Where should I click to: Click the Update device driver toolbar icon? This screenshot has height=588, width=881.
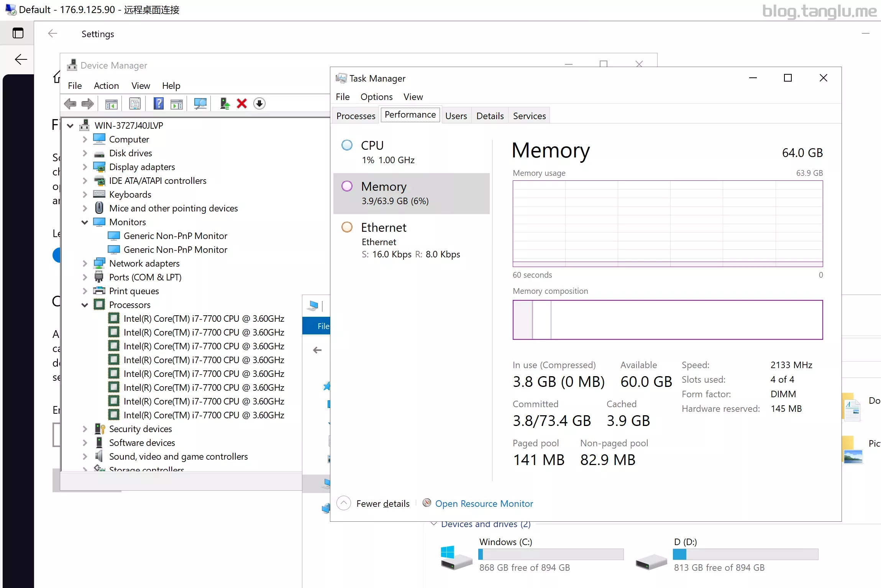(x=225, y=103)
